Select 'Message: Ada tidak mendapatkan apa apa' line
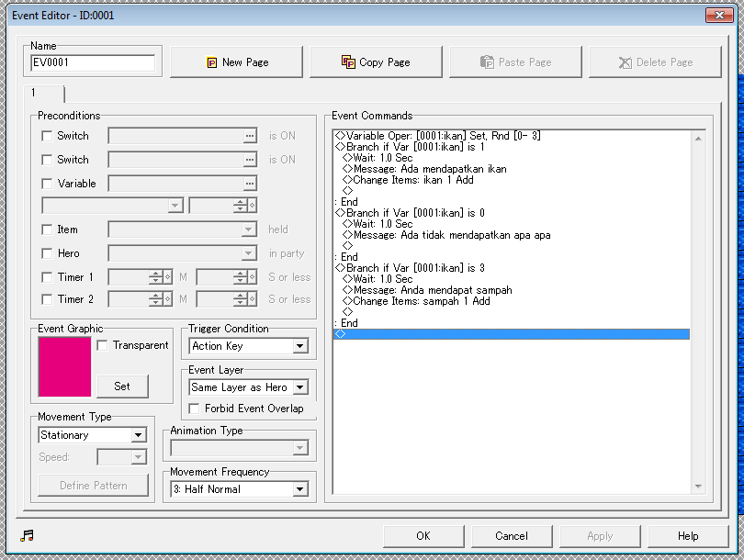 [512, 235]
